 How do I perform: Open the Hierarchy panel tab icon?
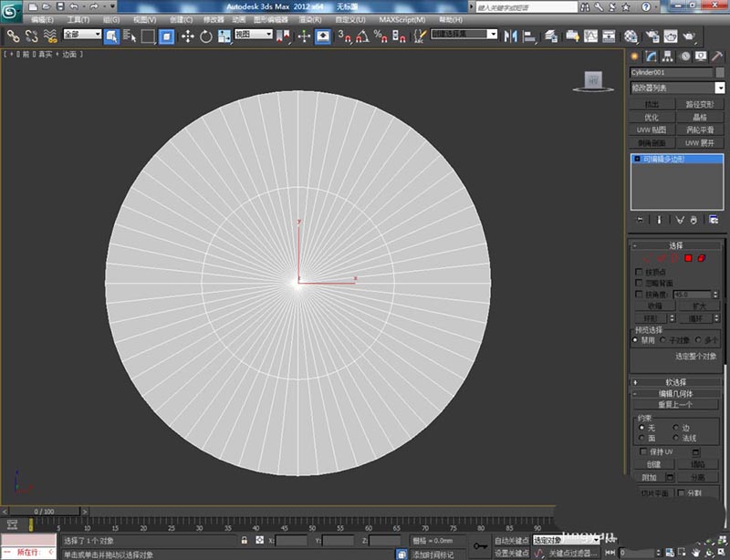pyautogui.click(x=668, y=57)
